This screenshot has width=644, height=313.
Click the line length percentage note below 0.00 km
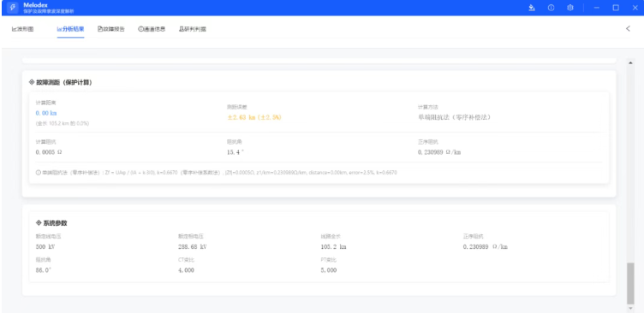coord(63,123)
